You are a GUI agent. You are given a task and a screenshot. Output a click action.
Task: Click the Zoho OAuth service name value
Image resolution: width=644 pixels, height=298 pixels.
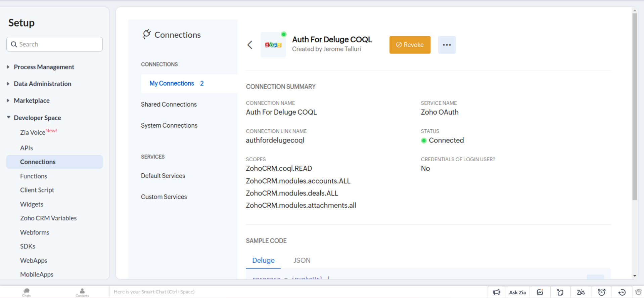(440, 112)
